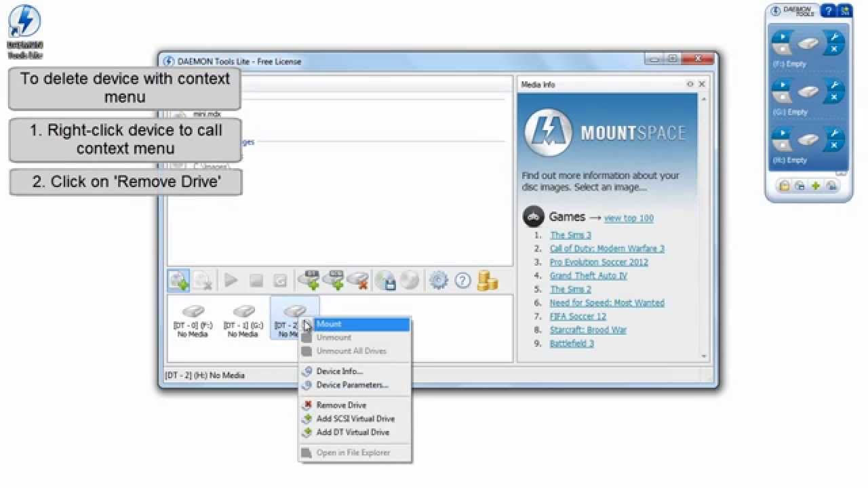The image size is (868, 488).
Task: Click gadget mount arrow for (G:) drive
Action: point(782,84)
